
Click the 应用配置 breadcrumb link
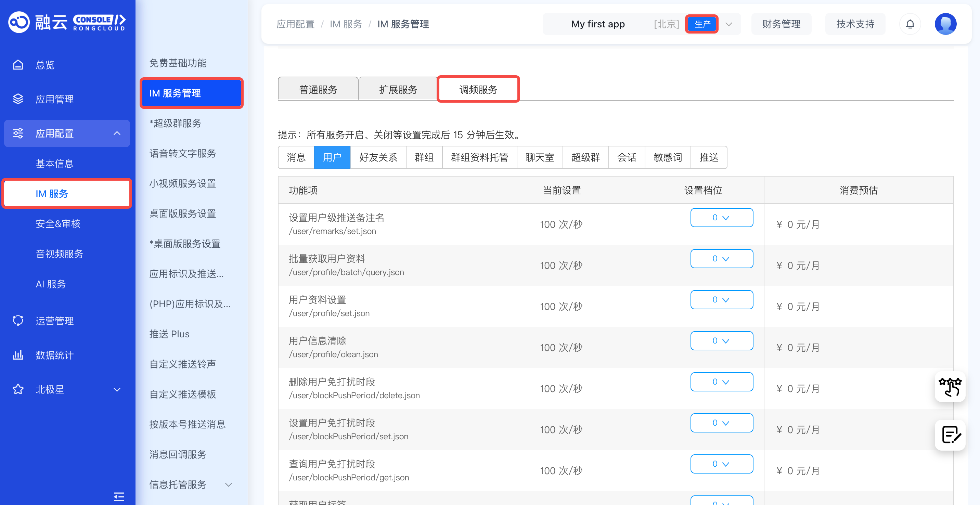click(x=295, y=24)
